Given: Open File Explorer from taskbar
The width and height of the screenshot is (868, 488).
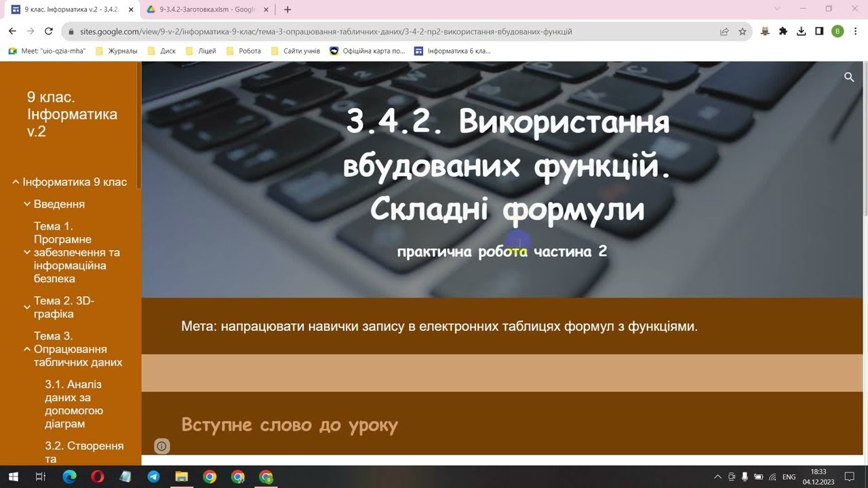Looking at the screenshot, I should point(182,476).
